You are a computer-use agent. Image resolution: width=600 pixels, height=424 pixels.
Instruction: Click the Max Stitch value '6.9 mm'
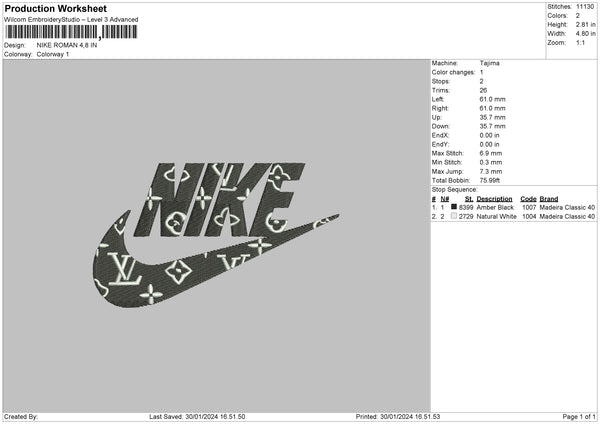pos(491,153)
